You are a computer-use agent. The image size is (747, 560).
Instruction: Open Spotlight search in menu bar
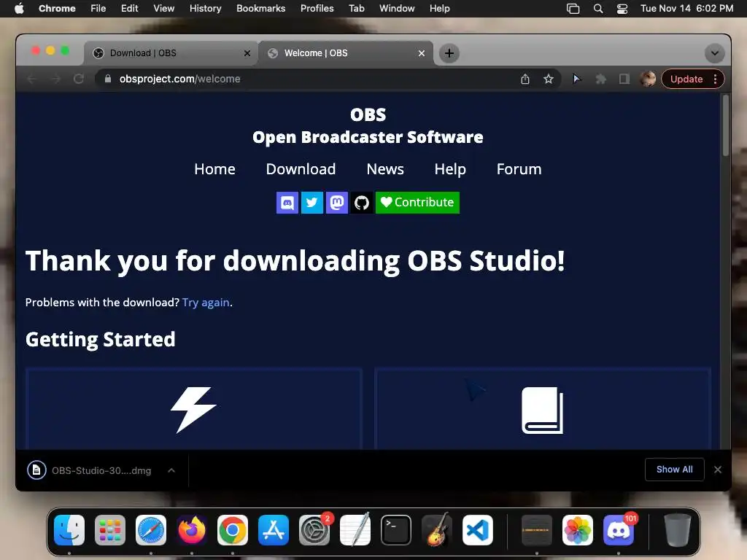click(598, 9)
